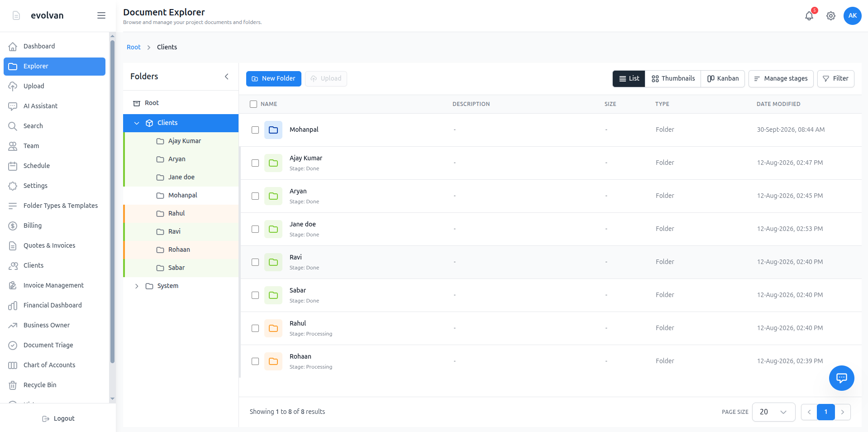868x432 pixels.
Task: Check the Ajay Kumar row checkbox
Action: [255, 163]
